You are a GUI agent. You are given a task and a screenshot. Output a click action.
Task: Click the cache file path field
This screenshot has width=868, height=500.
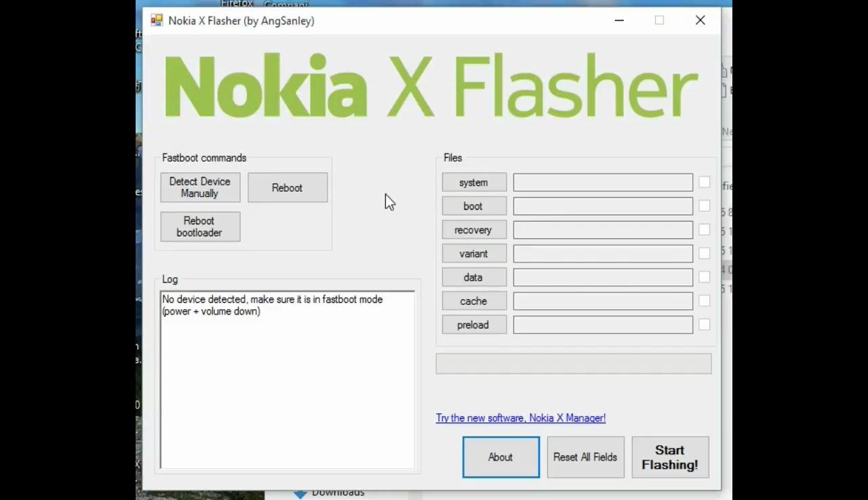pyautogui.click(x=603, y=301)
